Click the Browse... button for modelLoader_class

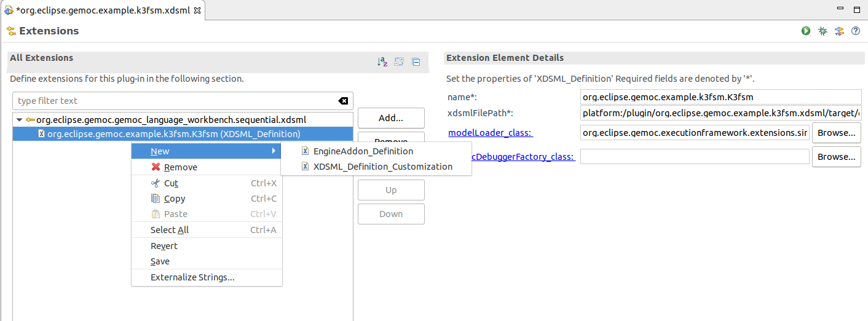(x=837, y=133)
